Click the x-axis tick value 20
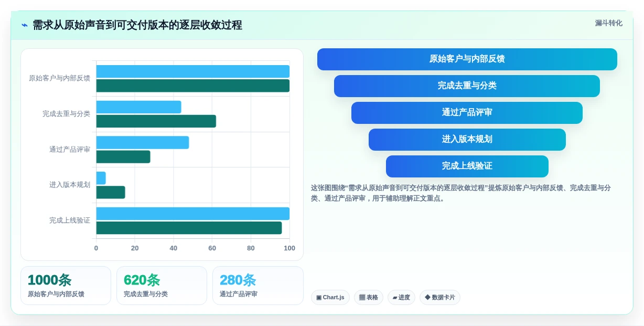The width and height of the screenshot is (644, 326). 135,248
